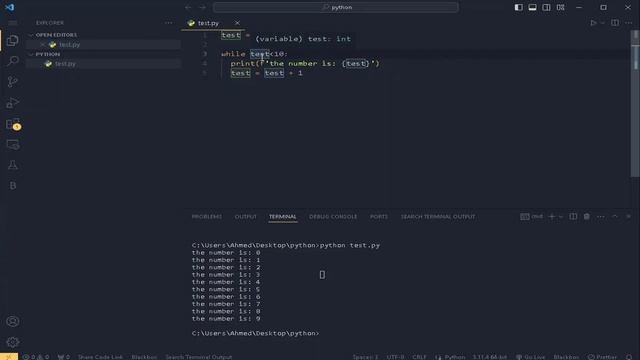Open the Testing flask view
This screenshot has height=360, width=640.
click(13, 165)
